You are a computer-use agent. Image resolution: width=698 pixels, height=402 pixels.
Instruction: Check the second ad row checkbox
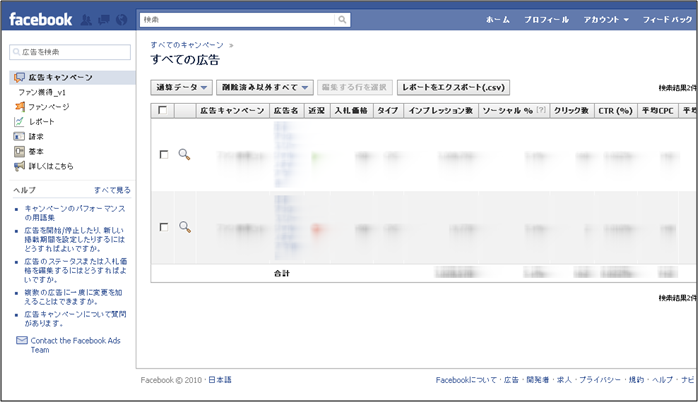tap(164, 227)
